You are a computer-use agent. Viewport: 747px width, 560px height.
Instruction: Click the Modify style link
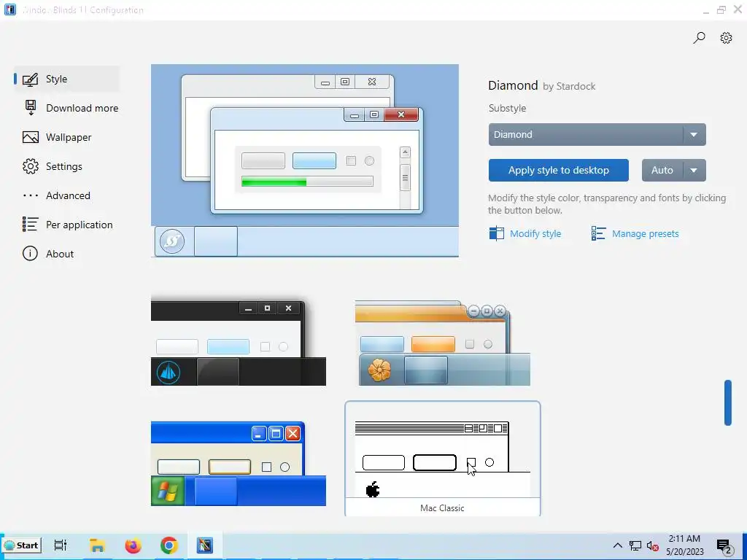pyautogui.click(x=535, y=234)
